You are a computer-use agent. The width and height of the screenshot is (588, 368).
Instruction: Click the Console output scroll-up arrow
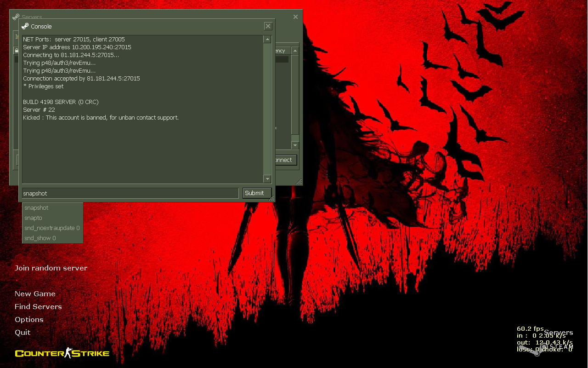(x=267, y=40)
